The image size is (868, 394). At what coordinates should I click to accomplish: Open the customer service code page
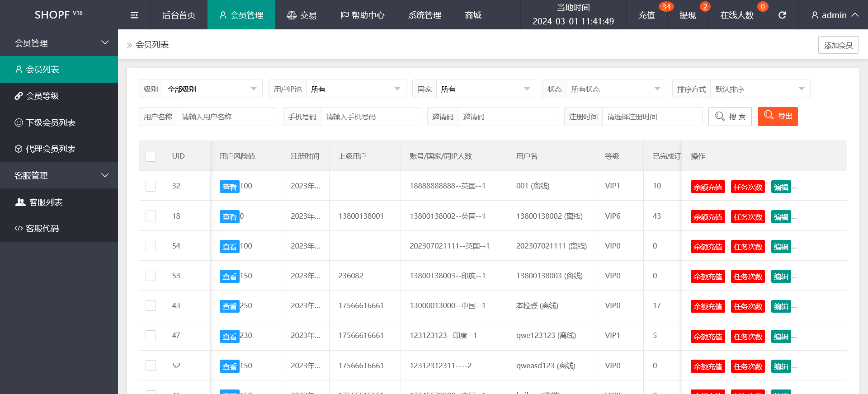(42, 228)
